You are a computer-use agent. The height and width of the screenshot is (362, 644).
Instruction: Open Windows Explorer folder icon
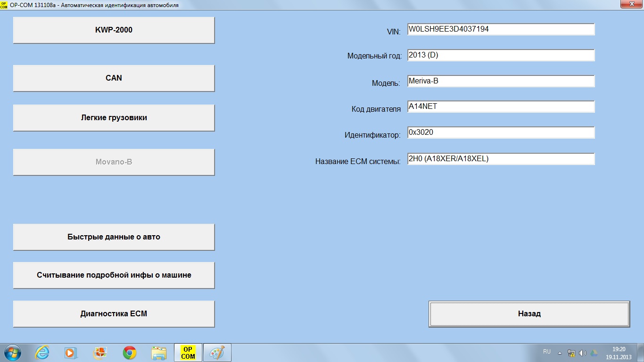[x=159, y=353]
